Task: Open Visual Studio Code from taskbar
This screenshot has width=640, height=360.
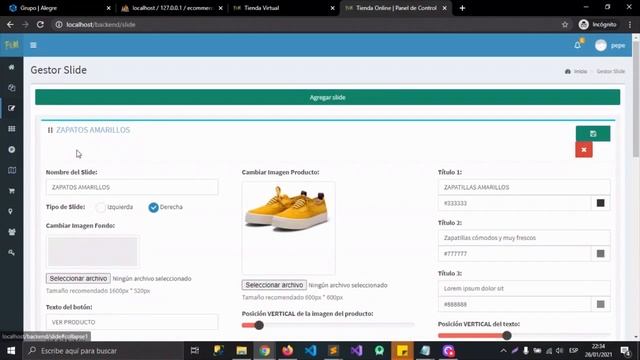Action: pyautogui.click(x=310, y=351)
